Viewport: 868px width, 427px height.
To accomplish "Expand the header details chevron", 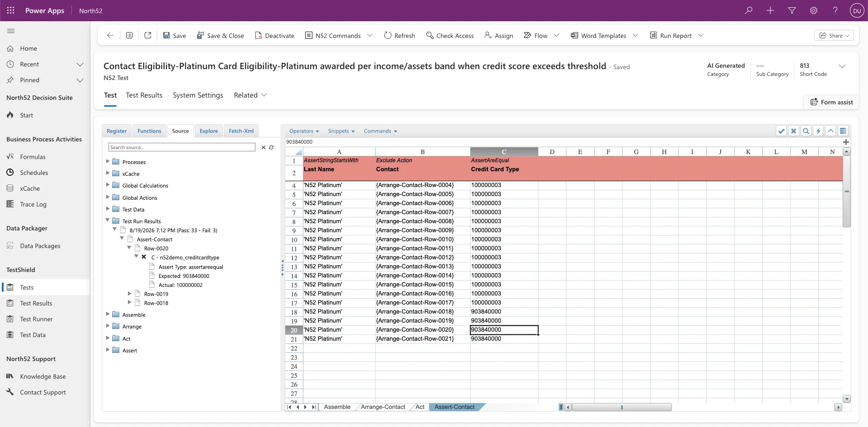I will (842, 66).
